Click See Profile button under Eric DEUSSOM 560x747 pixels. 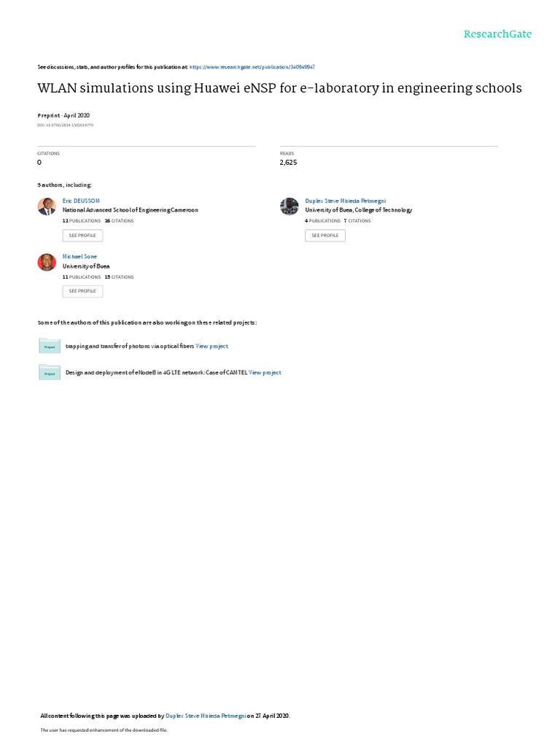tap(82, 236)
